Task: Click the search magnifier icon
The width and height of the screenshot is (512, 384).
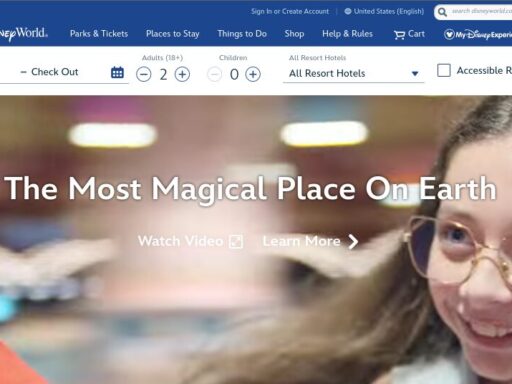Action: 442,12
